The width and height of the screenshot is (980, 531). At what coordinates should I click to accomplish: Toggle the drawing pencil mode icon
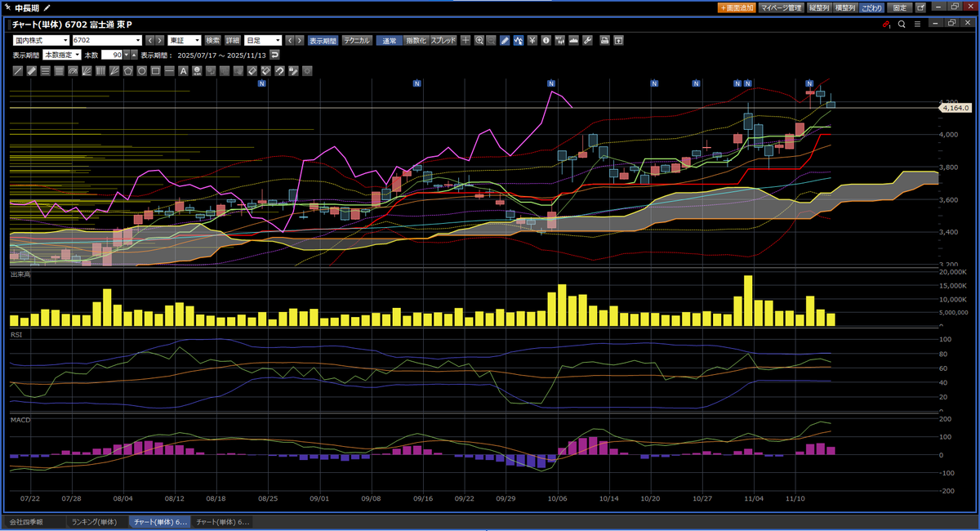point(505,40)
